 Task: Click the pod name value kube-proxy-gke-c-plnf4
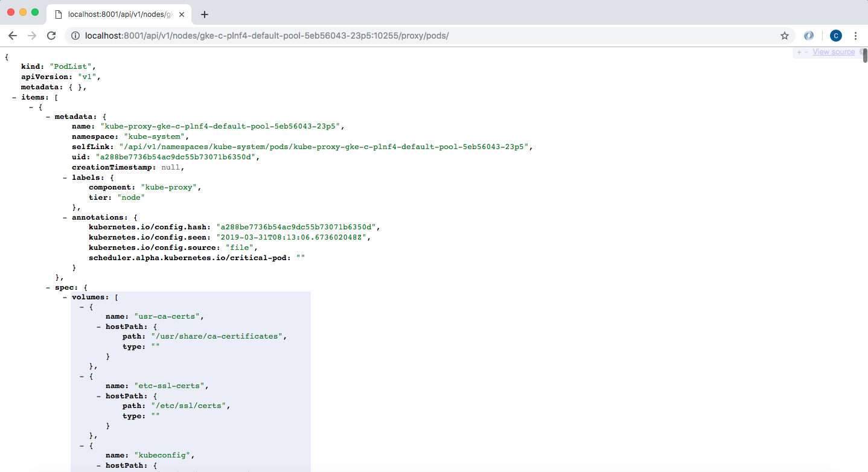coord(222,127)
